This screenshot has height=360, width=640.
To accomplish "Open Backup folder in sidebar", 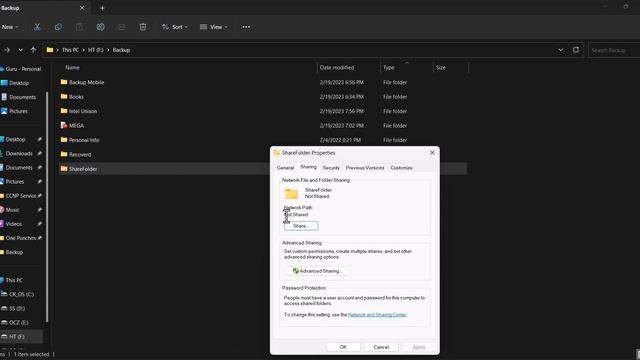I will (x=14, y=252).
